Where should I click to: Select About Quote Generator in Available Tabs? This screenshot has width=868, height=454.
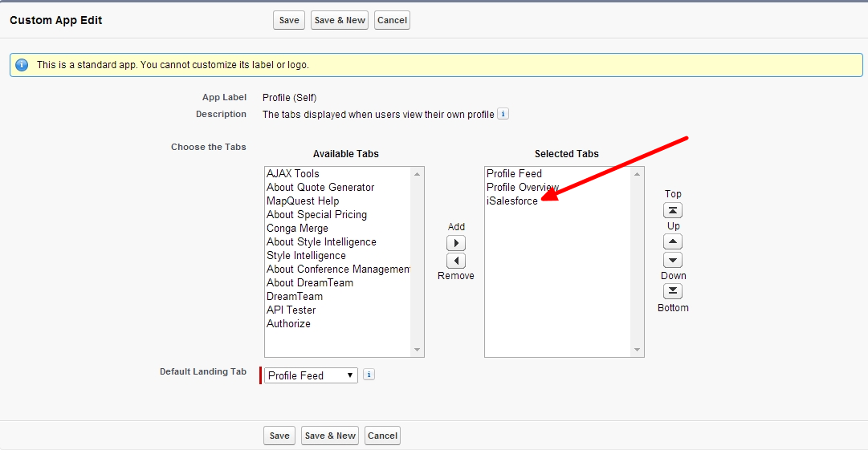[x=338, y=188]
